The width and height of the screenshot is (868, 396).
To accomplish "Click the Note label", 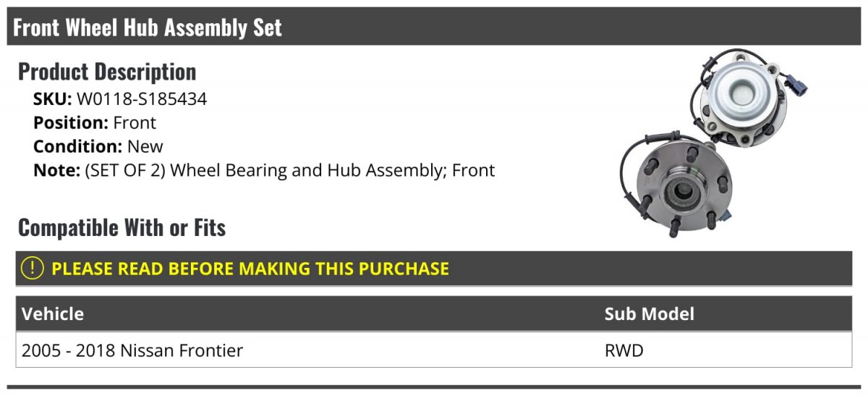I will (55, 170).
